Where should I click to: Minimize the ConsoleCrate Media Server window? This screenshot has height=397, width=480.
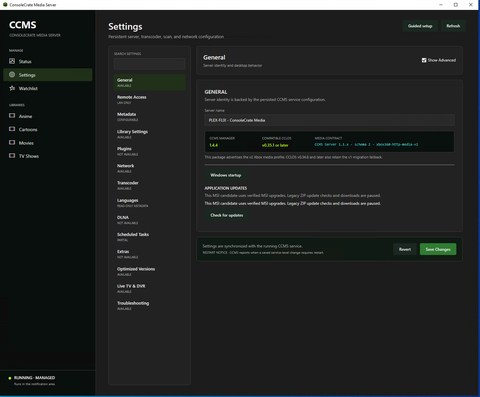click(441, 5)
